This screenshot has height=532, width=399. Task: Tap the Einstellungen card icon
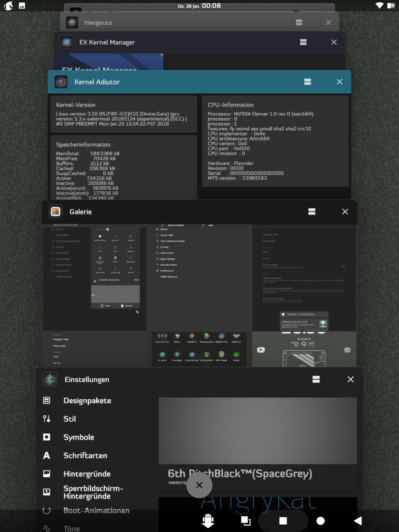tap(50, 379)
